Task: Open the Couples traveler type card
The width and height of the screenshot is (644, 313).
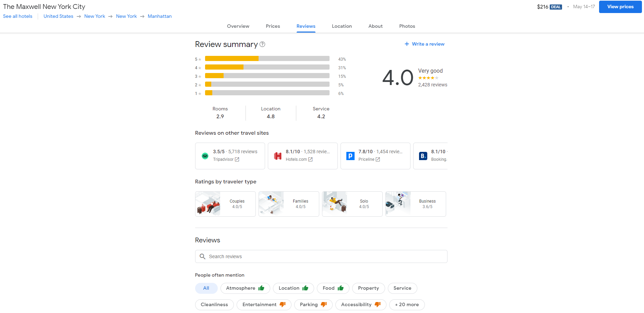Action: [225, 204]
